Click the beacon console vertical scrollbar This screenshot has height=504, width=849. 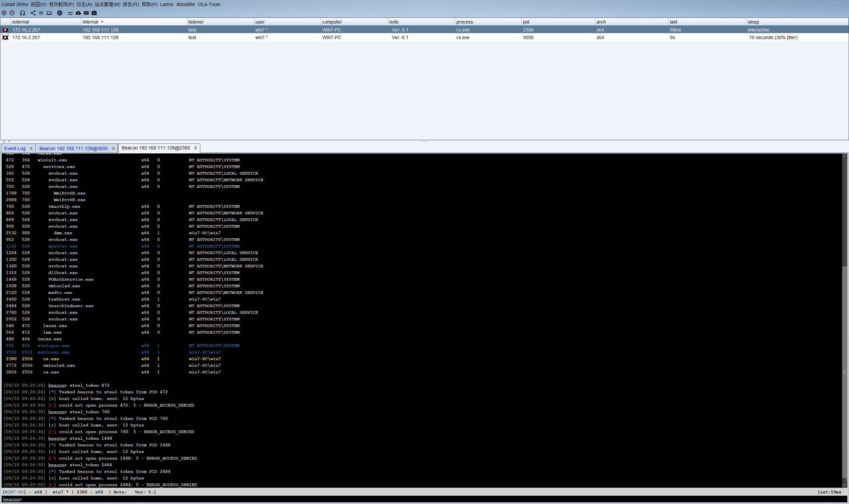(x=844, y=372)
